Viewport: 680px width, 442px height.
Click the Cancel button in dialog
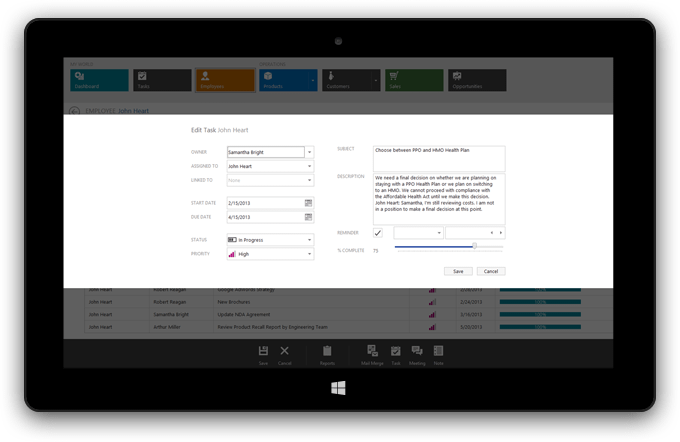pos(490,271)
